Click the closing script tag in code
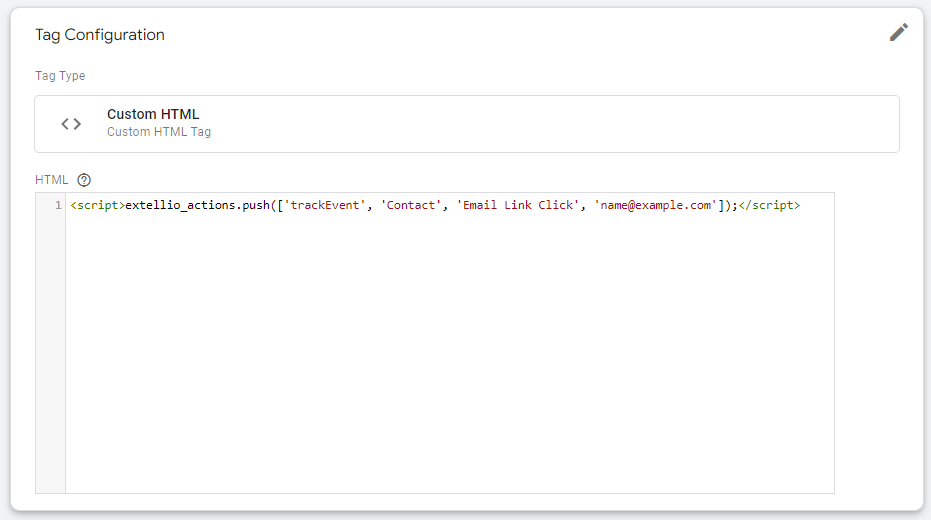Screen dimensions: 931x520 coord(769,205)
